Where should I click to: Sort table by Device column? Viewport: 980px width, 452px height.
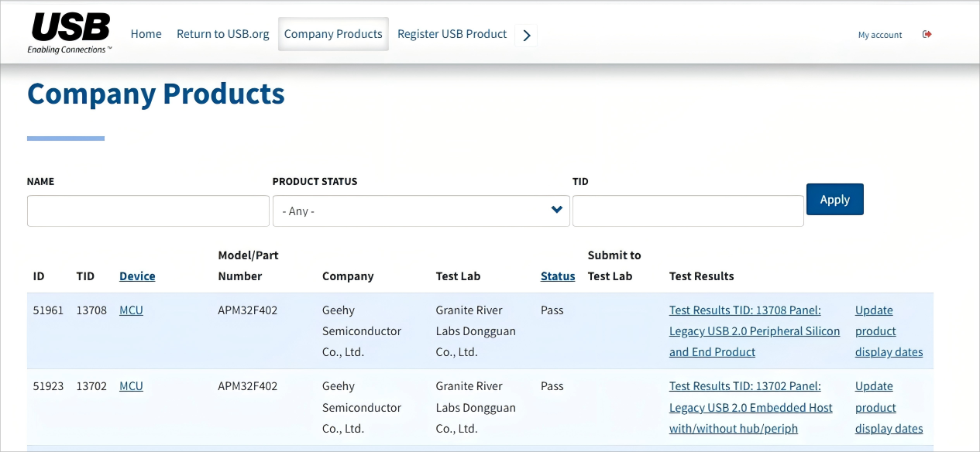137,276
